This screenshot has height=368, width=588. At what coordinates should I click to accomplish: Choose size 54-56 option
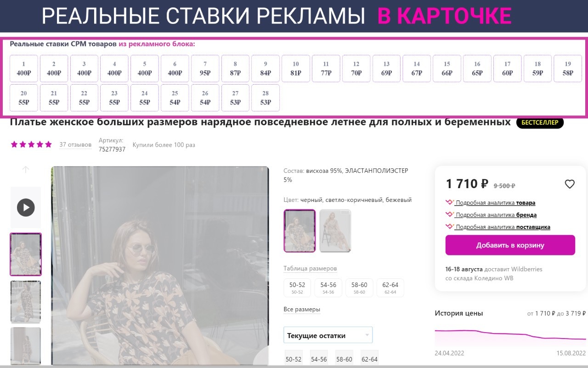click(x=328, y=287)
